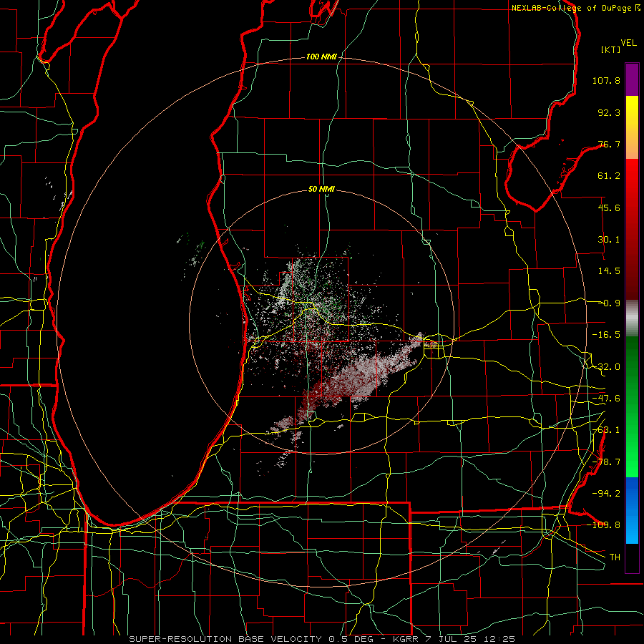
Task: Click the 14.5 velocity scale value
Action: (x=609, y=271)
